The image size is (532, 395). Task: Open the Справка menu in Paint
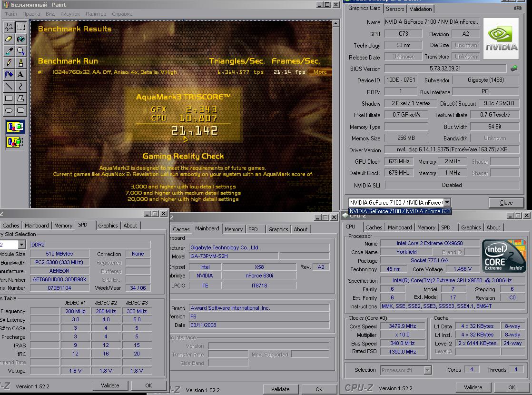[x=122, y=14]
